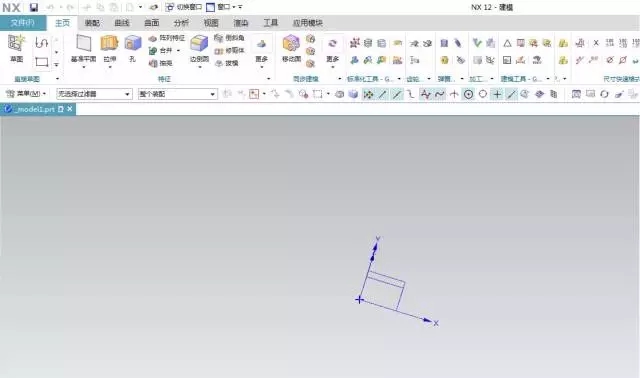The image size is (640, 378).
Task: Choose the Hole (孔) feature icon
Action: point(133,49)
